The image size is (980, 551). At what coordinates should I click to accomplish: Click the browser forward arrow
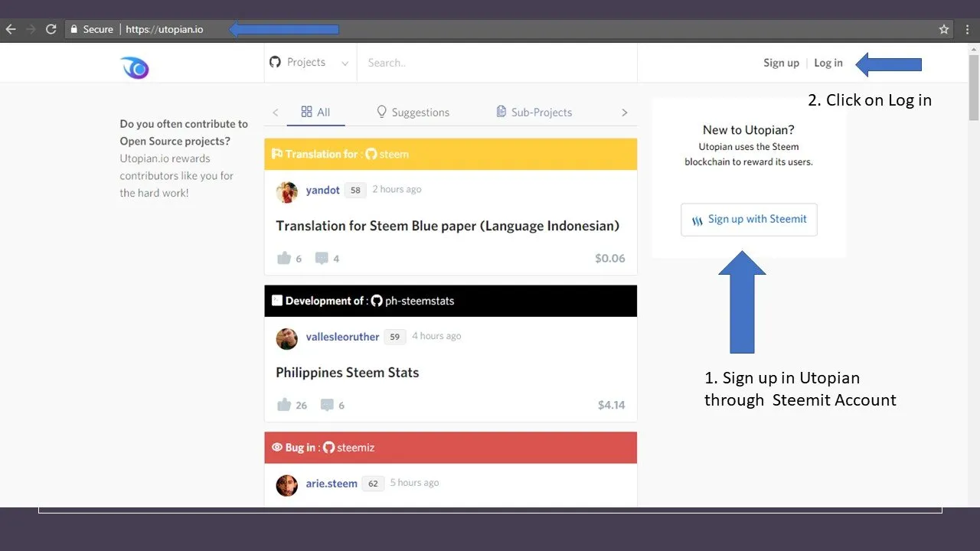(31, 29)
